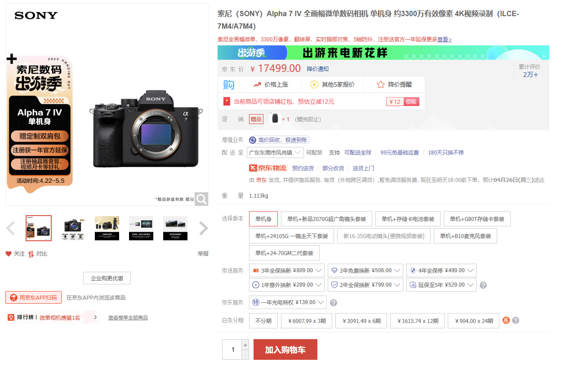Open the 降价通知 price notification link
This screenshot has width=588, height=367.
pyautogui.click(x=318, y=69)
